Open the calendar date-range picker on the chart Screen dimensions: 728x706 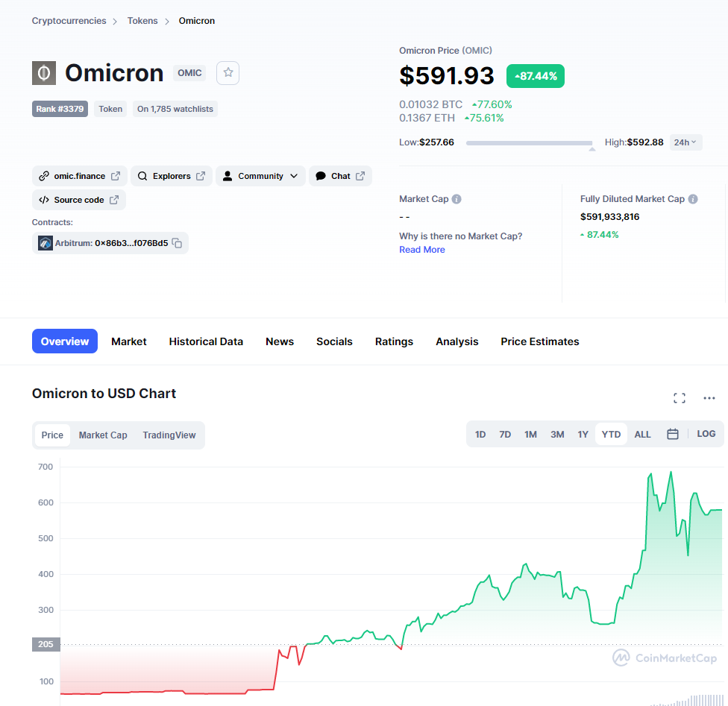[x=672, y=433]
